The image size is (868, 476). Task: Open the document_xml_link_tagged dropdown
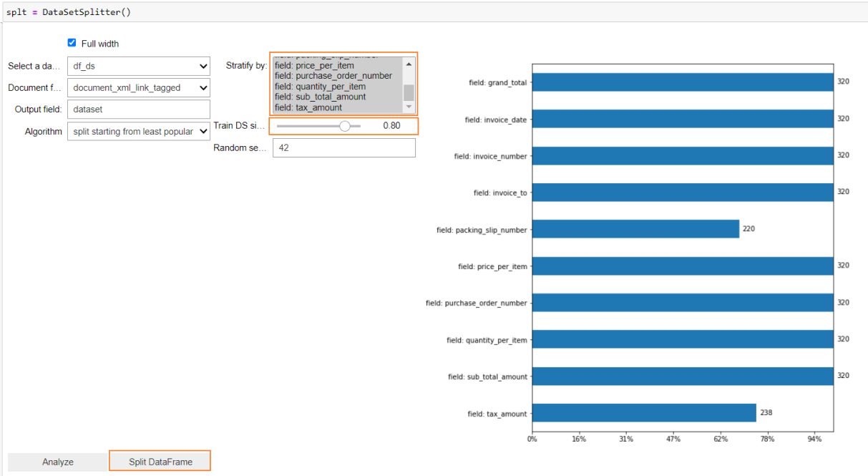click(x=139, y=87)
